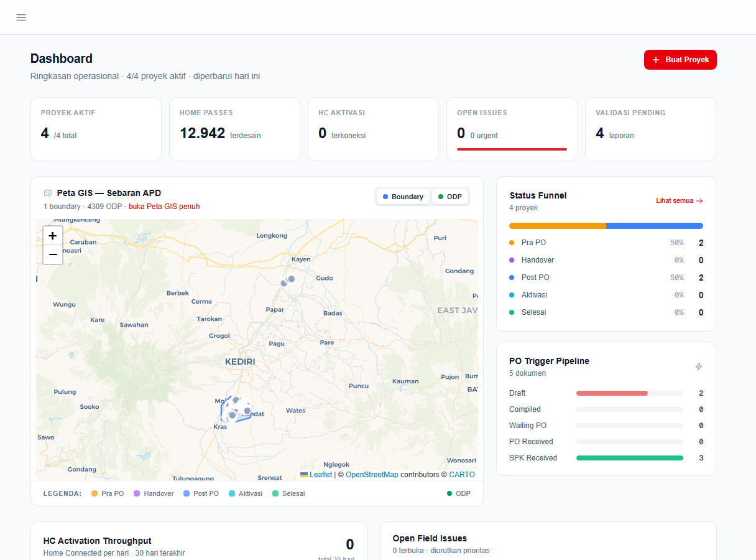Click the map zoom out minus button
Image resolution: width=756 pixels, height=560 pixels.
(x=53, y=254)
